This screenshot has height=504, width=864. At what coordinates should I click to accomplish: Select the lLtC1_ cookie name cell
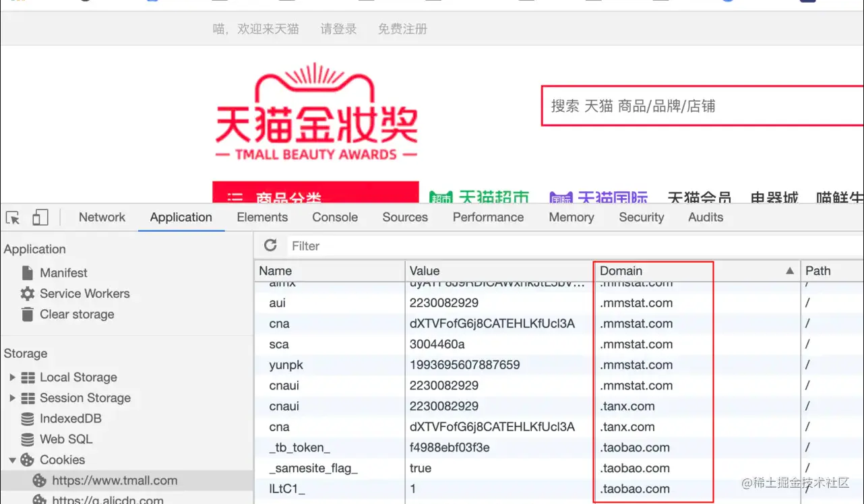(286, 489)
